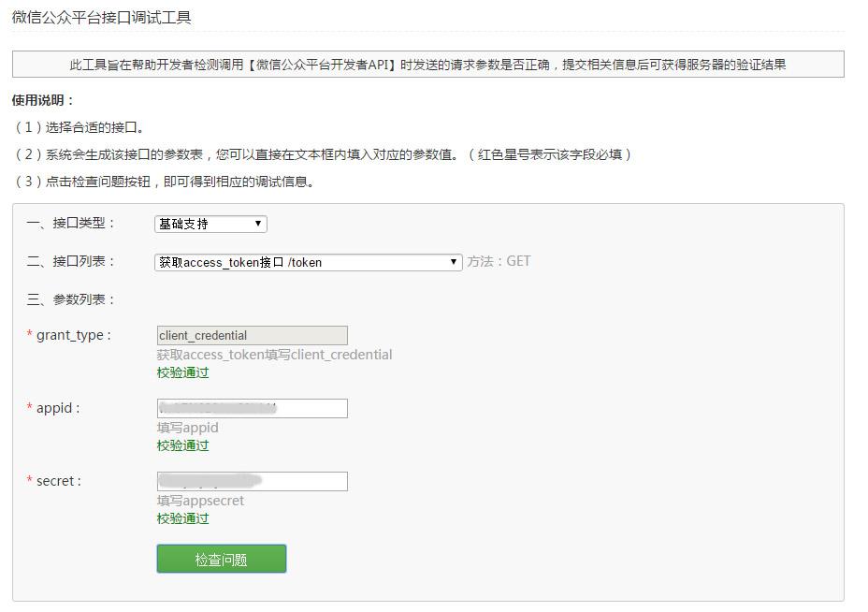This screenshot has width=868, height=612.
Task: Select the grant_type field showing client_credential
Action: [251, 335]
